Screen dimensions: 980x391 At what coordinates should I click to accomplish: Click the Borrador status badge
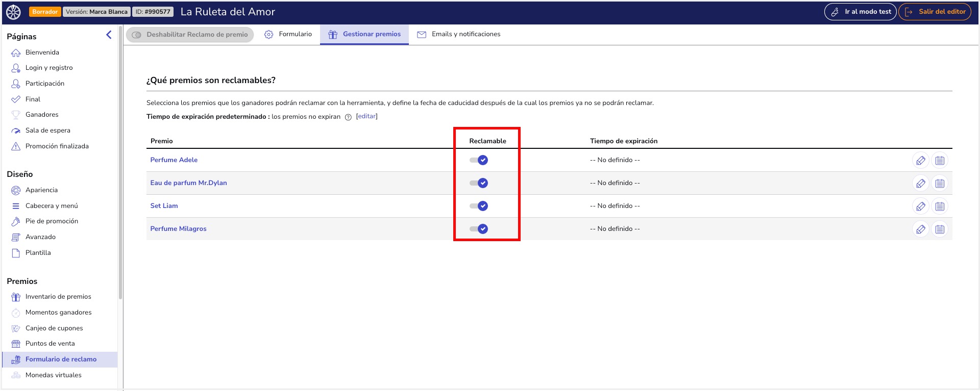[x=45, y=12]
